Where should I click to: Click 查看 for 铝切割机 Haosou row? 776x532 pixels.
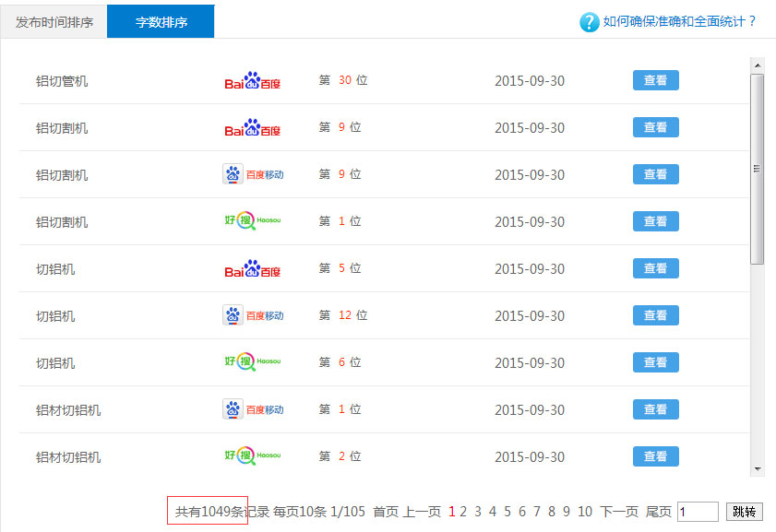(656, 221)
